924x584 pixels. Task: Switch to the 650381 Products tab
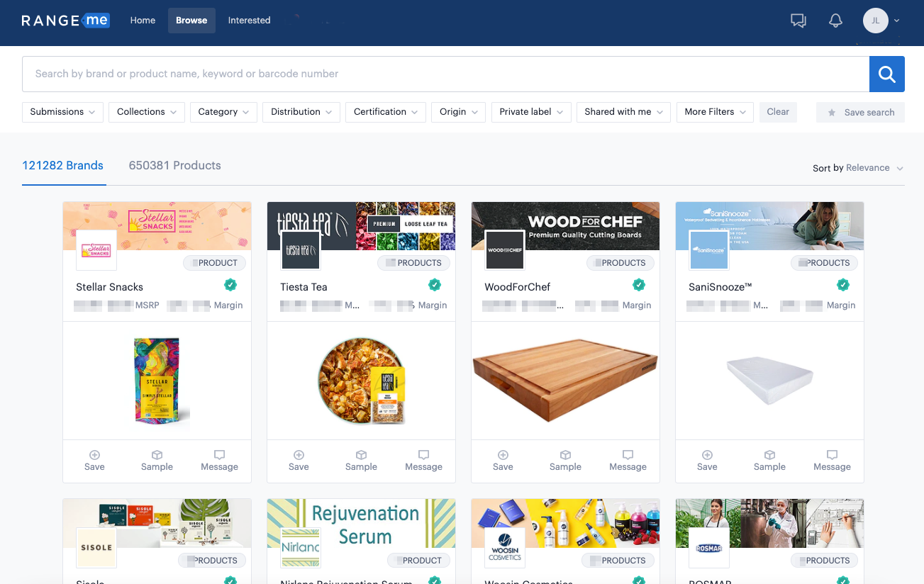click(174, 165)
